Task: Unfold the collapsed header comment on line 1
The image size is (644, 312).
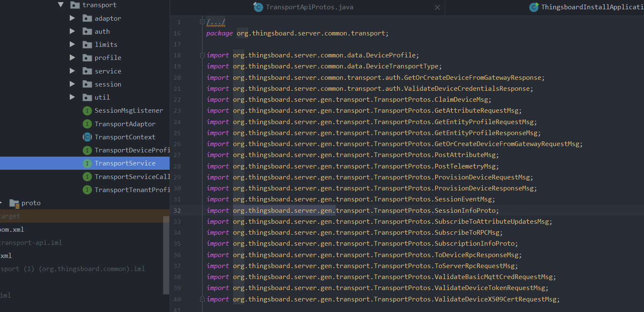Action: tap(202, 22)
